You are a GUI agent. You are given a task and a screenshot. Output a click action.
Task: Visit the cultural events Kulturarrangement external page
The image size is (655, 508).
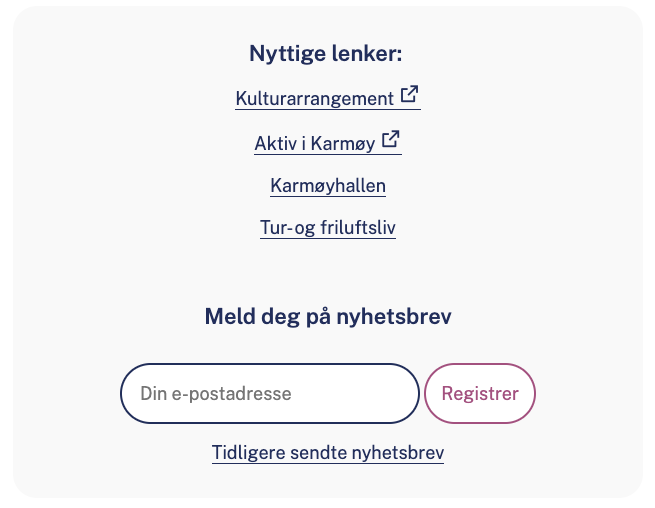[x=315, y=99]
